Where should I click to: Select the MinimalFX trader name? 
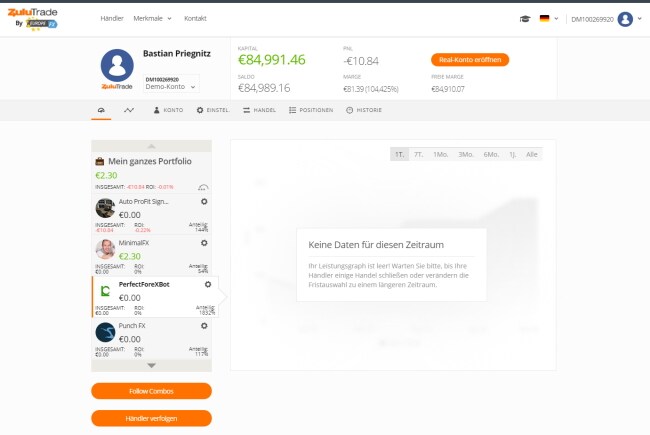133,243
